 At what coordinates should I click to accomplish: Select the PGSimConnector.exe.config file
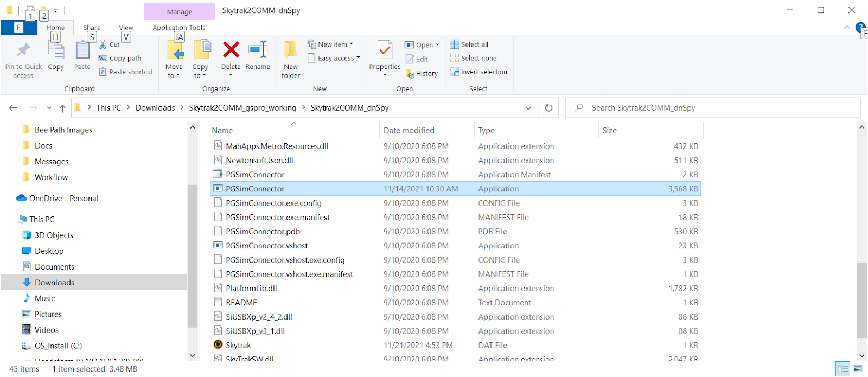click(455, 203)
